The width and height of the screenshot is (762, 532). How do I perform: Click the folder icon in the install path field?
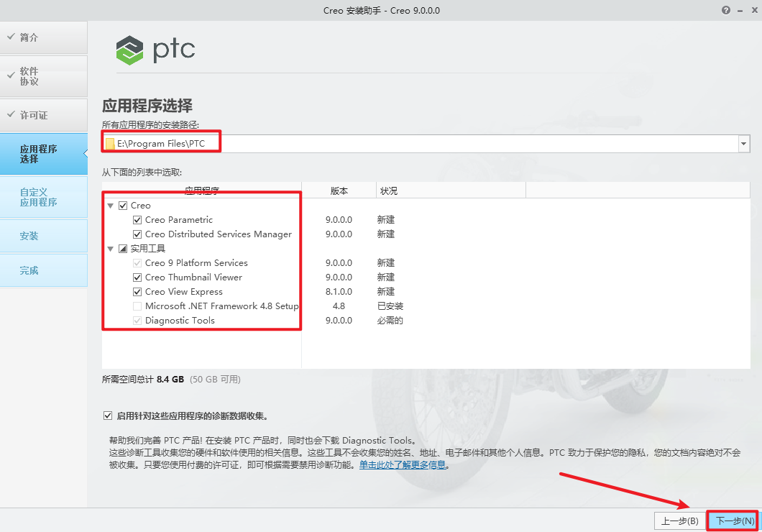coord(109,142)
